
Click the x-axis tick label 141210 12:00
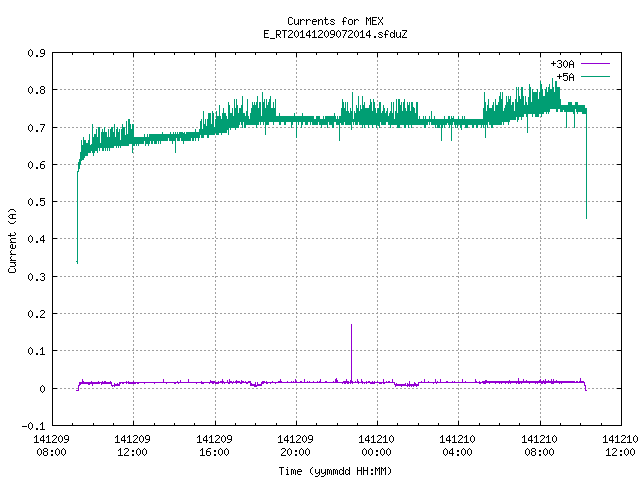pos(620,446)
